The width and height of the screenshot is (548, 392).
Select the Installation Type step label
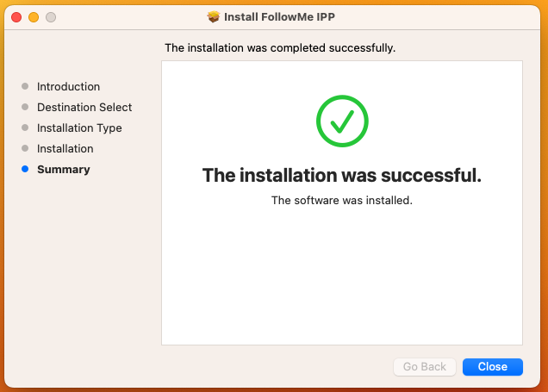(79, 128)
